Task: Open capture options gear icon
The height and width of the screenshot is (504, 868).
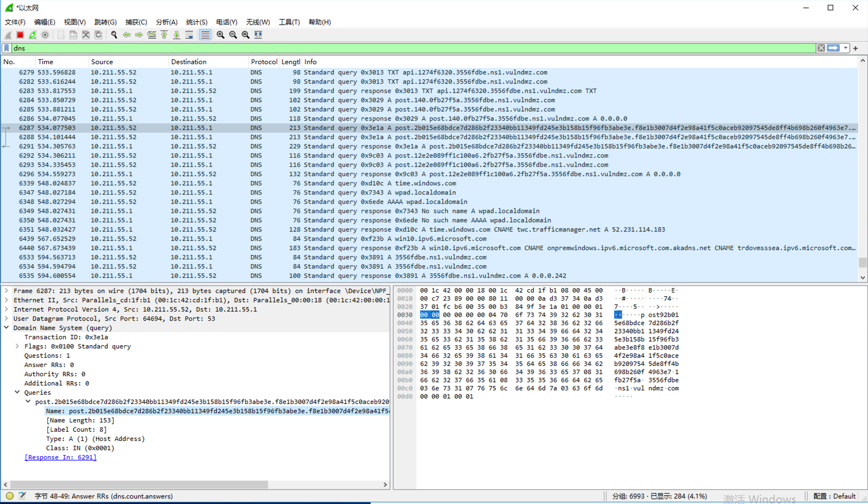Action: tap(45, 35)
